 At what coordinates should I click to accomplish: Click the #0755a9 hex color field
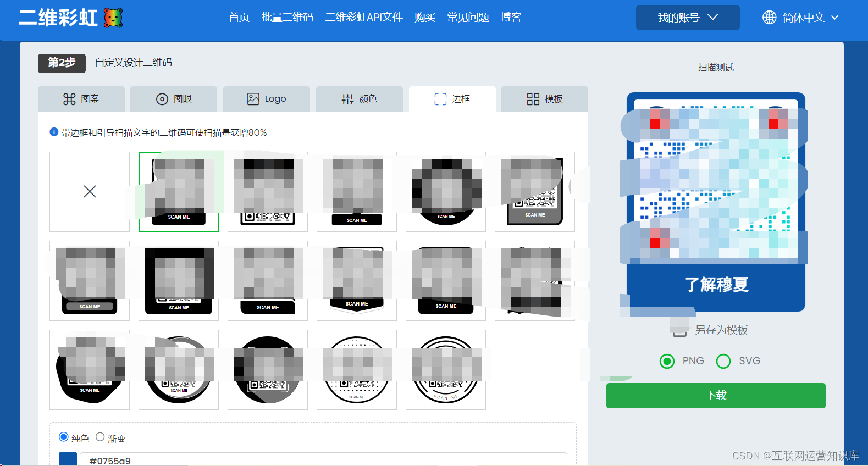pos(323,460)
